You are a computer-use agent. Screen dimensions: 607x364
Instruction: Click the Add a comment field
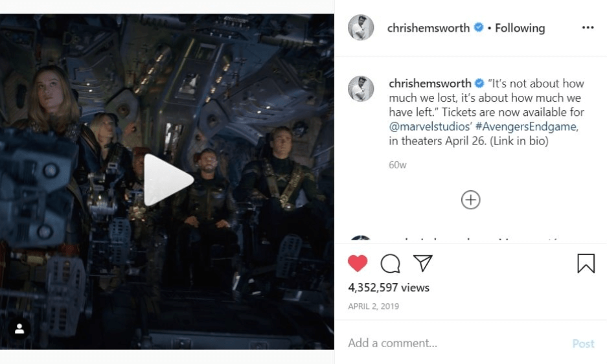click(457, 343)
